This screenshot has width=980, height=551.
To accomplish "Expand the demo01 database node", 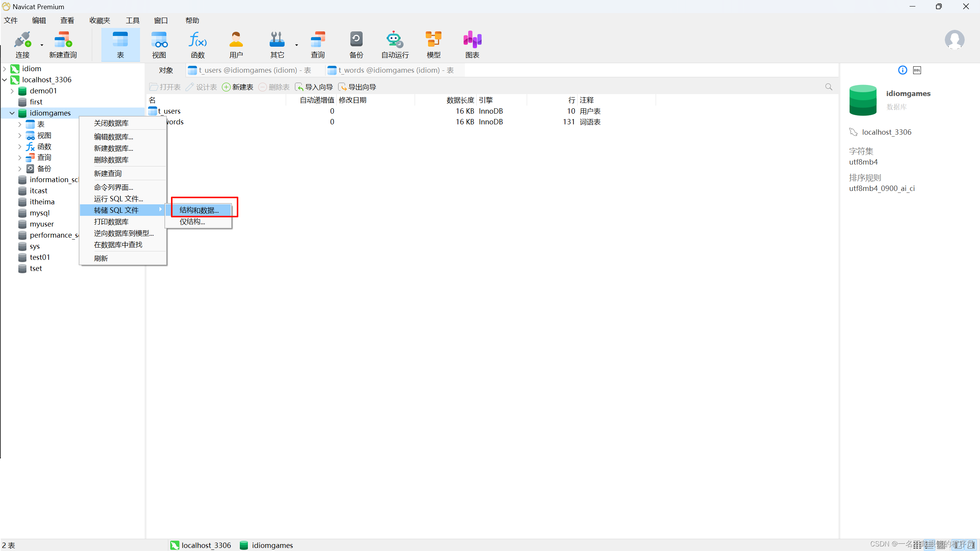I will [12, 91].
